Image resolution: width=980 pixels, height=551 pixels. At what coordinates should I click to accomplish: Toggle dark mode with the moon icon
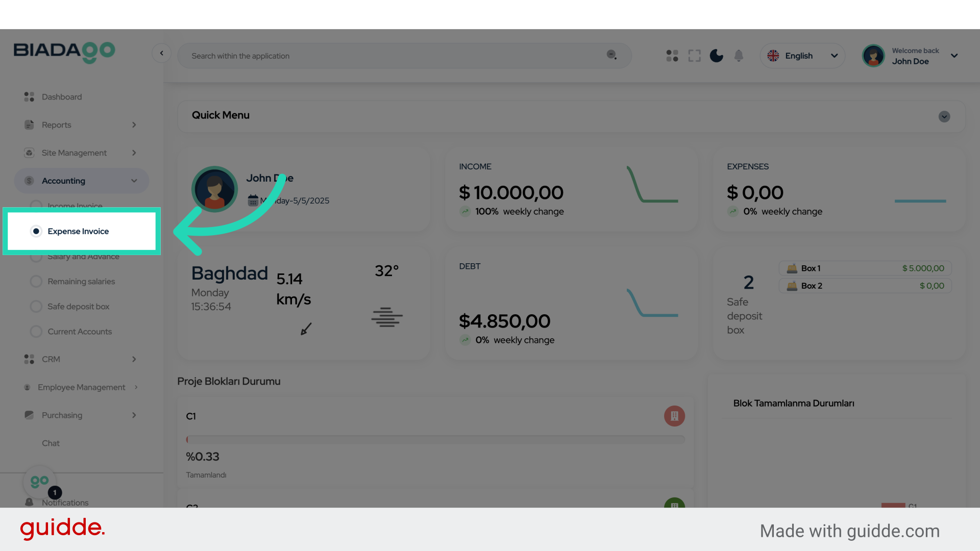(x=716, y=56)
